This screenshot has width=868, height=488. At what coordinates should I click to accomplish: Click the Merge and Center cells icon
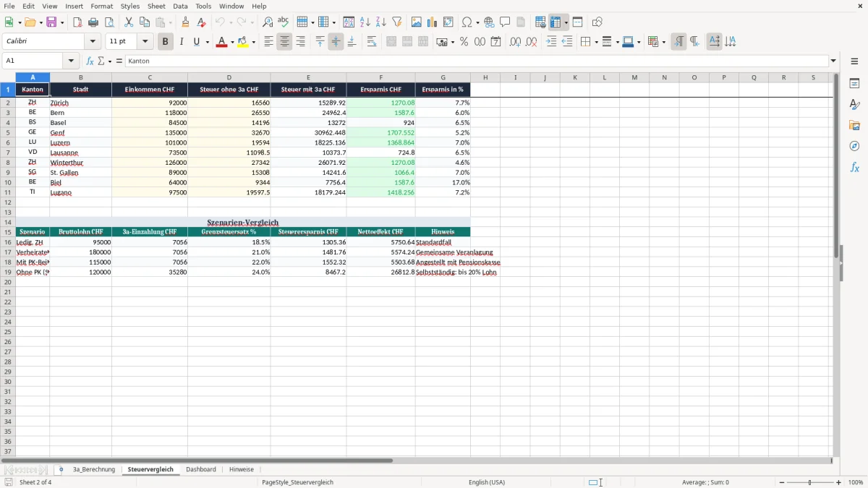pyautogui.click(x=391, y=42)
